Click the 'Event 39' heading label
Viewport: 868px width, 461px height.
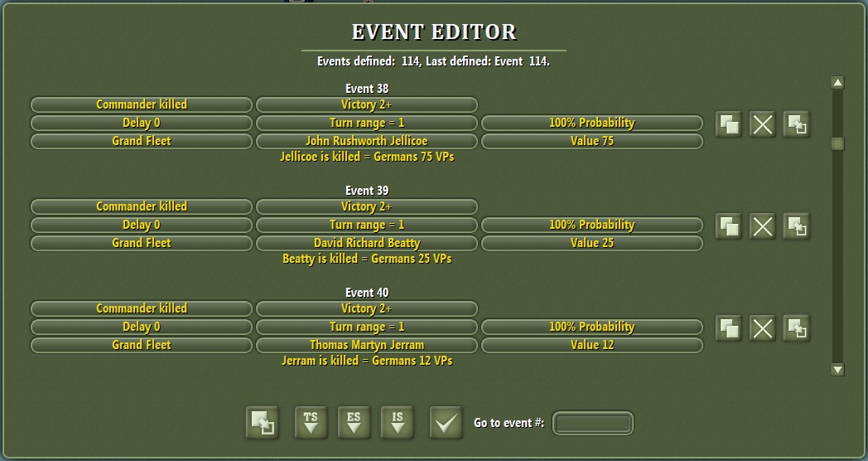pyautogui.click(x=366, y=191)
